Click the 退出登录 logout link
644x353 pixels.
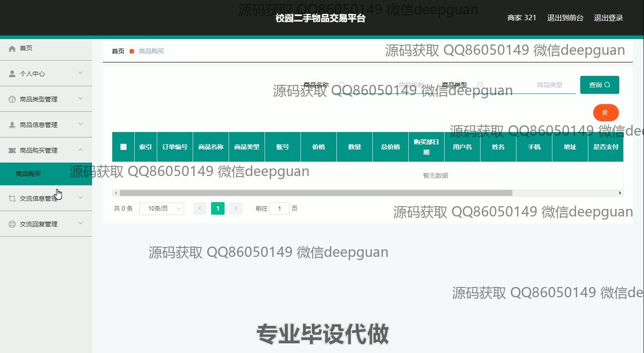[608, 18]
